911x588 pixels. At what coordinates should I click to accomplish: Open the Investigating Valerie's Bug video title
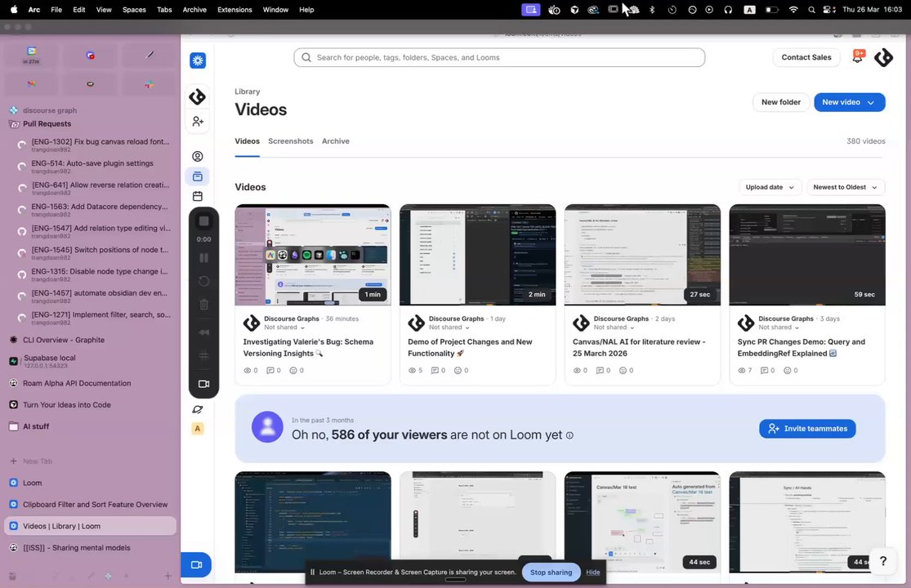308,348
